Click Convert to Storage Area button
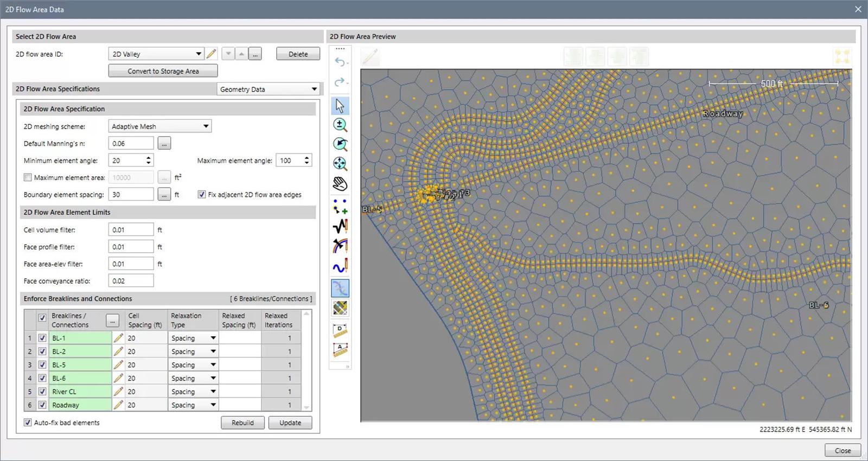The width and height of the screenshot is (868, 461). pos(163,71)
